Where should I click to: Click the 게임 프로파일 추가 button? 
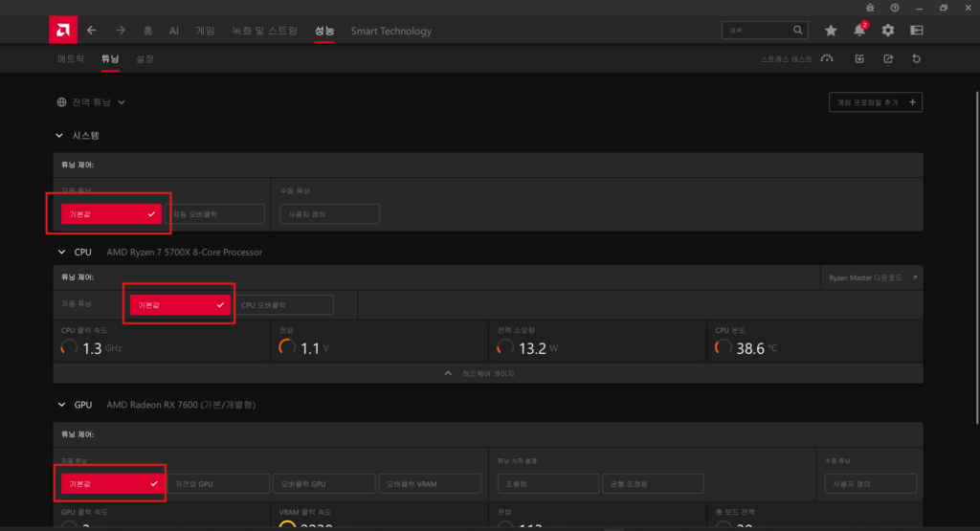click(x=876, y=101)
